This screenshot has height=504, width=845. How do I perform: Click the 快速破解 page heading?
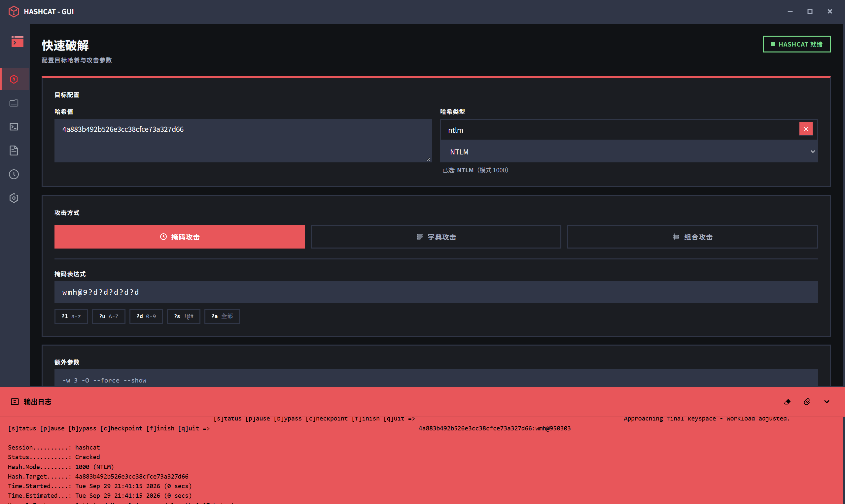[x=65, y=46]
